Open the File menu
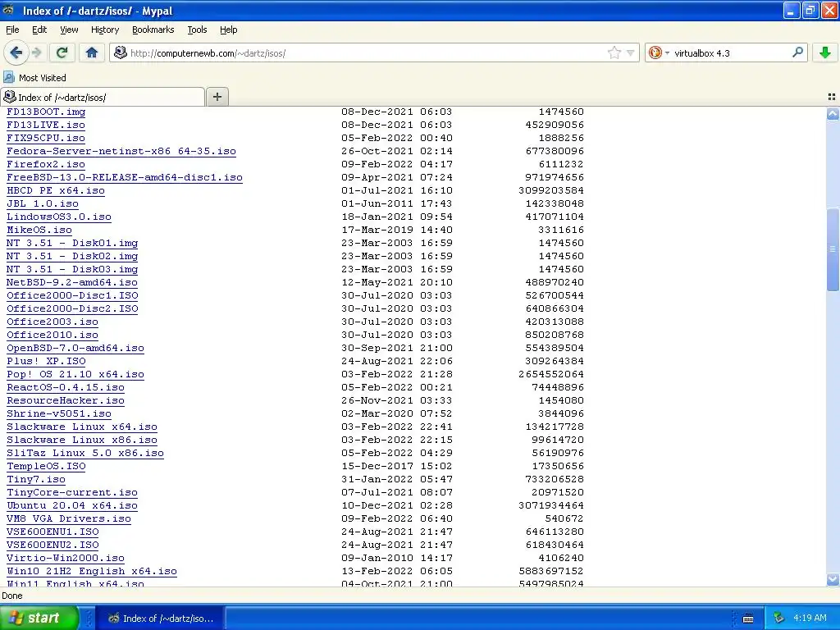Image resolution: width=840 pixels, height=630 pixels. pyautogui.click(x=12, y=30)
